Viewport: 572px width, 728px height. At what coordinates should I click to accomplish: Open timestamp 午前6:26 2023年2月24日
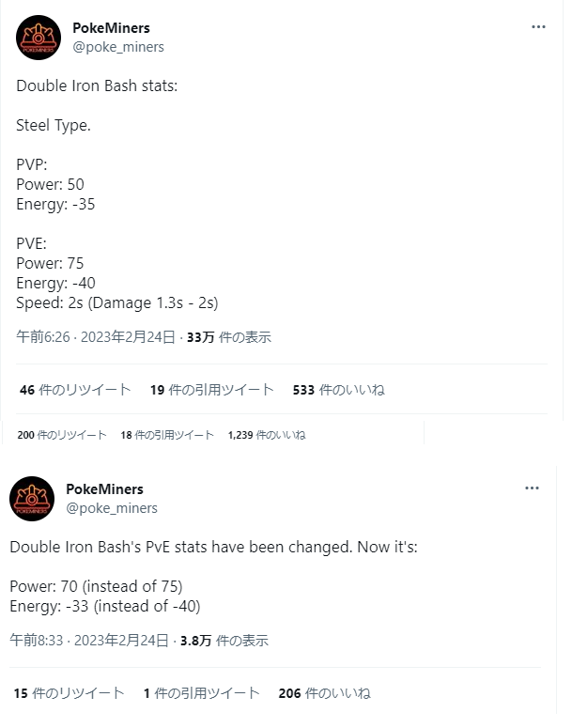(x=96, y=336)
